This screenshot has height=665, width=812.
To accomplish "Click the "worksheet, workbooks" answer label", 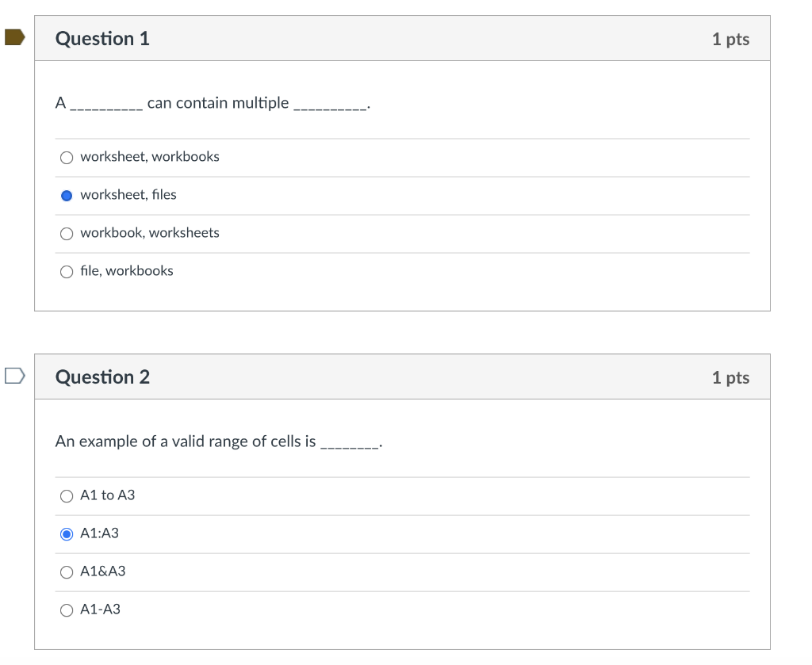I will [x=150, y=157].
